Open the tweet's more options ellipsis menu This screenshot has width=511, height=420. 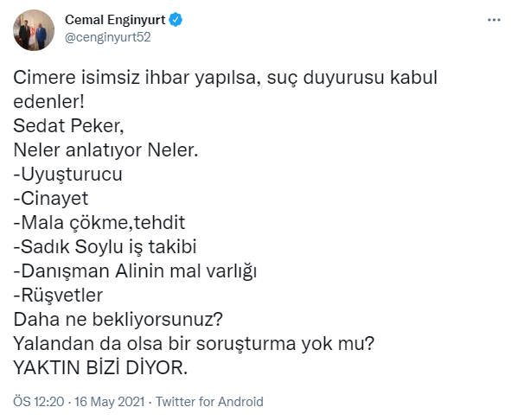click(494, 20)
